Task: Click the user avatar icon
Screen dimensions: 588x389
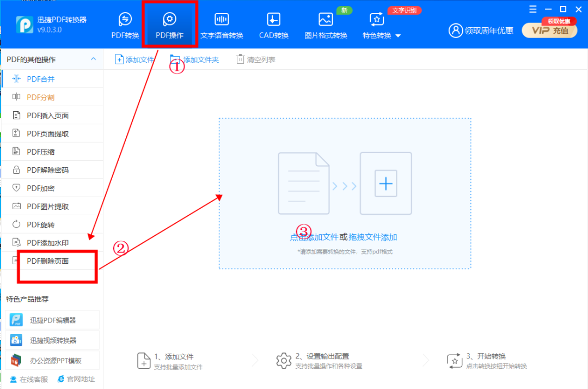Action: click(x=456, y=31)
